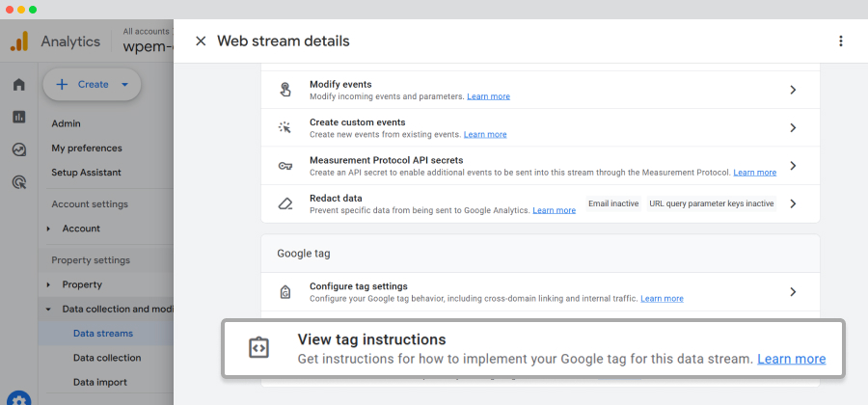
Task: Open the Learn more link for Configure tag settings
Action: [x=662, y=299]
